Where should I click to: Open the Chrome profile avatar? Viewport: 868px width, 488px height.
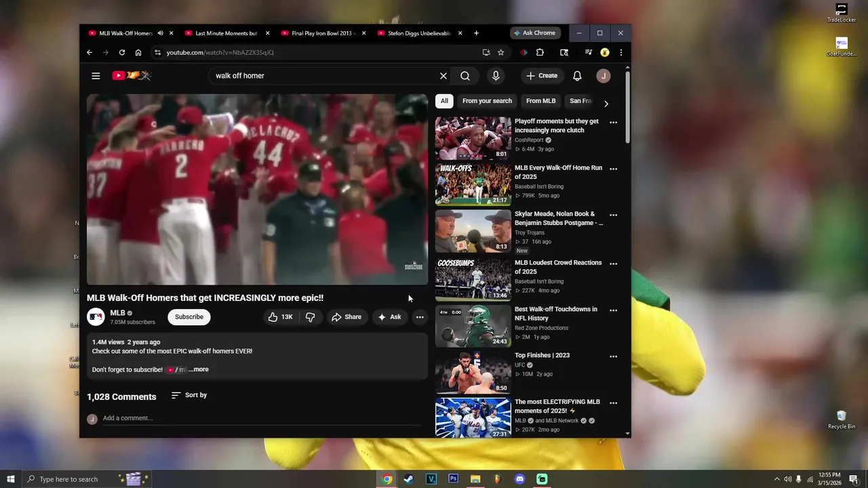tap(604, 52)
